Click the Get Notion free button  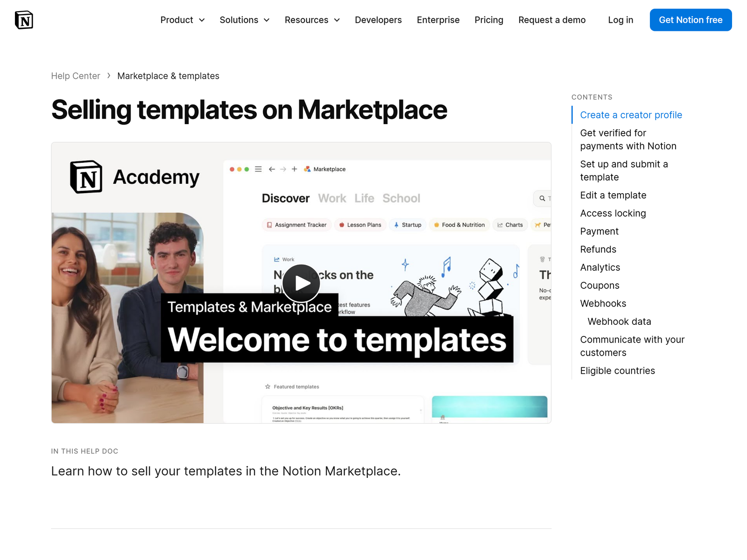(691, 20)
